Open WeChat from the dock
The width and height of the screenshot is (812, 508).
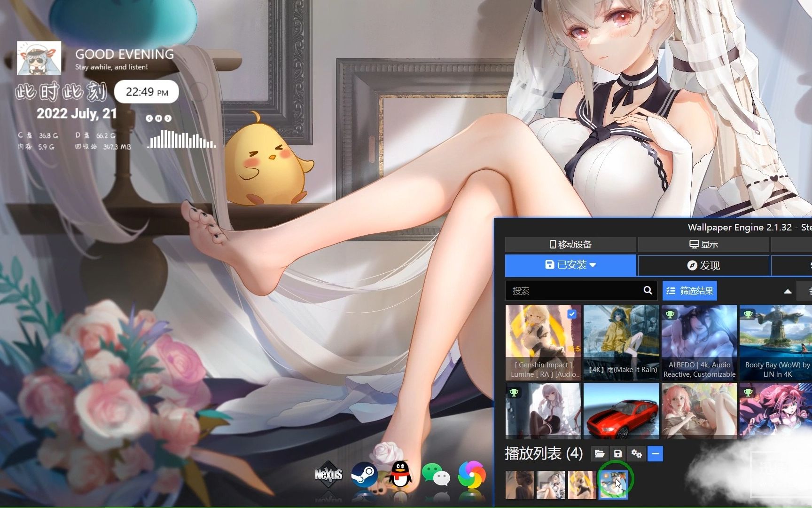click(x=436, y=474)
